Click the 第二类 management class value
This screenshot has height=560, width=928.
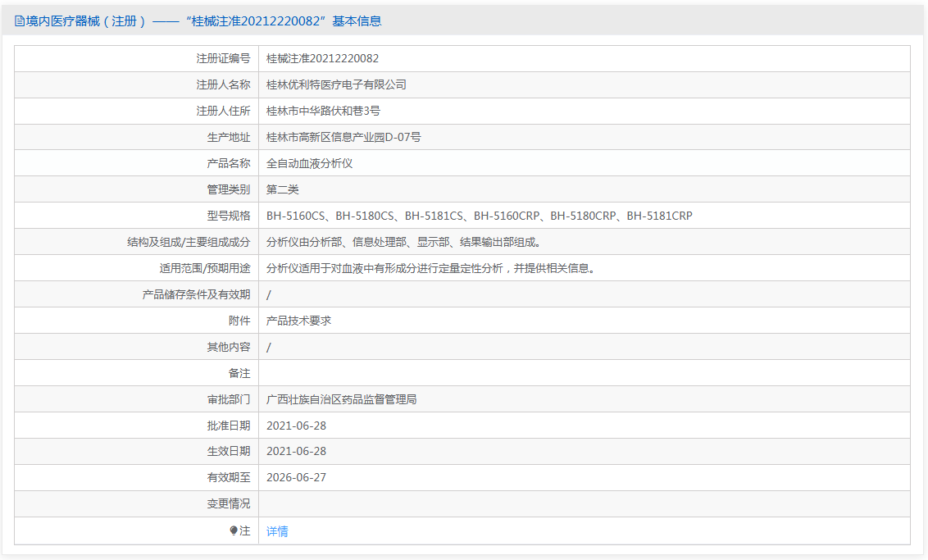(x=282, y=189)
